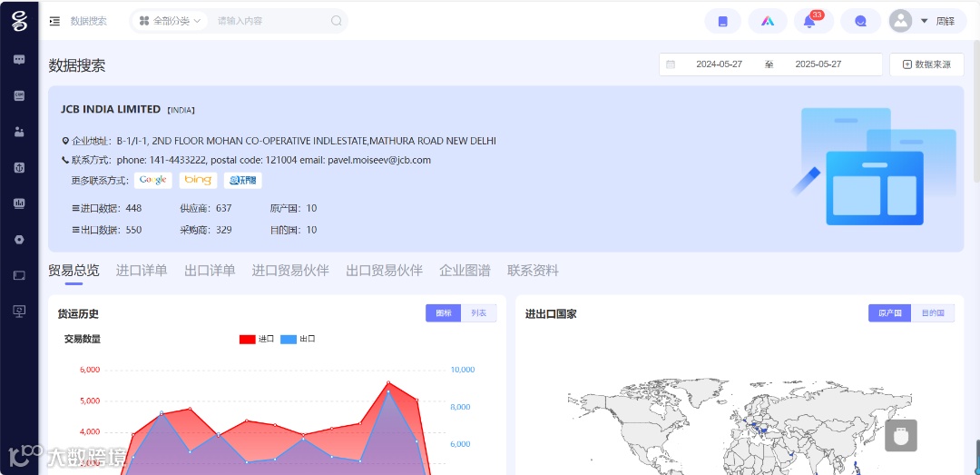
Task: Search more contacts via Bing
Action: [198, 180]
